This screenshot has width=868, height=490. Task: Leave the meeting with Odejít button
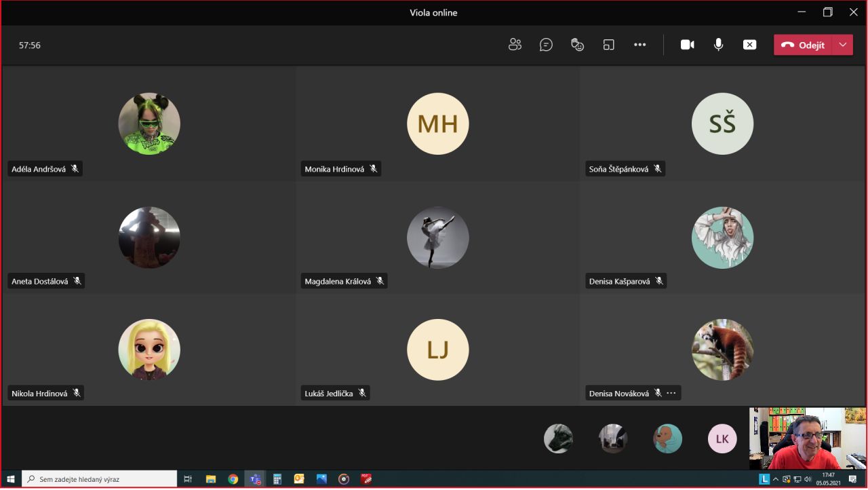pos(804,45)
